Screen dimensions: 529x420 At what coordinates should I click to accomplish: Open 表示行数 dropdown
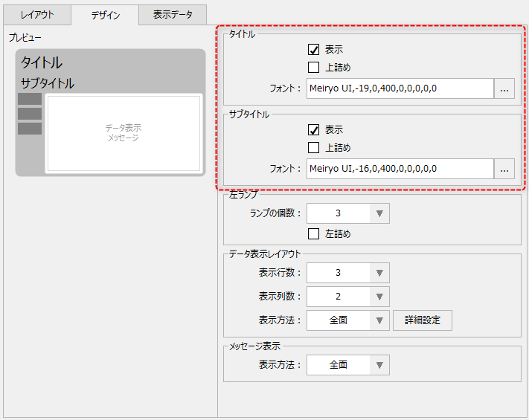pos(379,273)
